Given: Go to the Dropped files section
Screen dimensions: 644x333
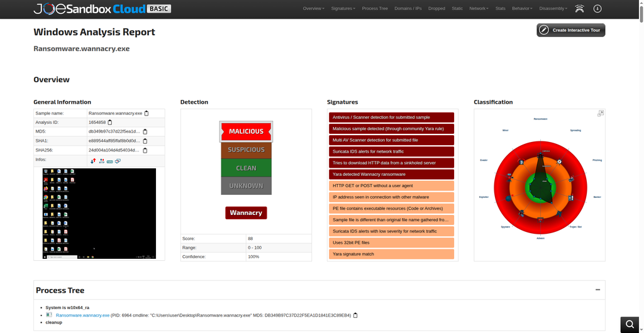Looking at the screenshot, I should [436, 9].
